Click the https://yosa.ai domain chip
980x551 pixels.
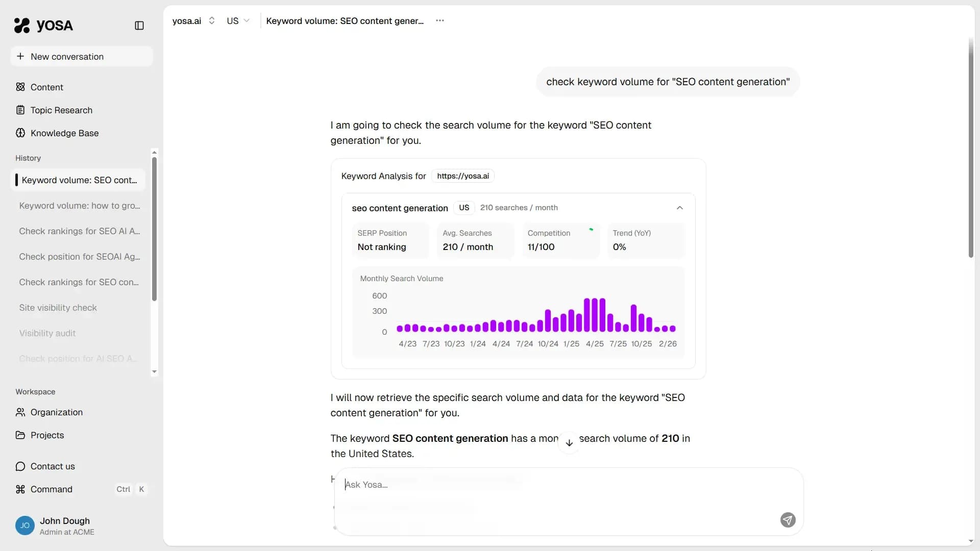[x=463, y=176]
